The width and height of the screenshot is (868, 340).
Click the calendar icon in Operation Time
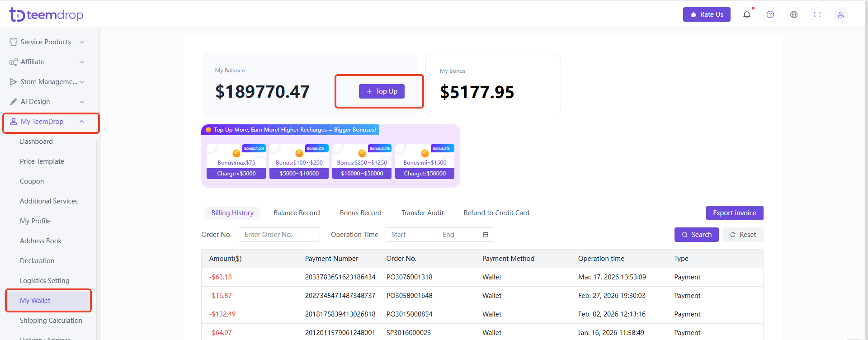click(486, 235)
